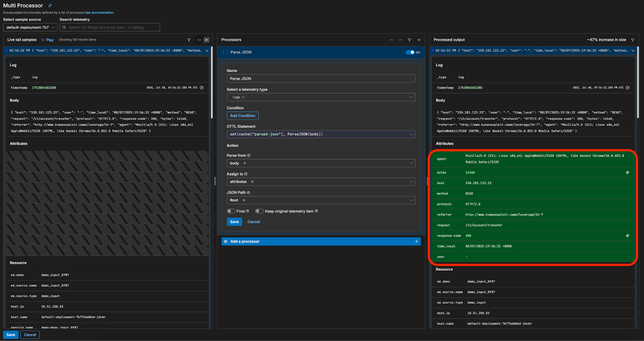Click the pencil icon beside Multi Processor title
This screenshot has height=341, width=644.
pos(50,6)
